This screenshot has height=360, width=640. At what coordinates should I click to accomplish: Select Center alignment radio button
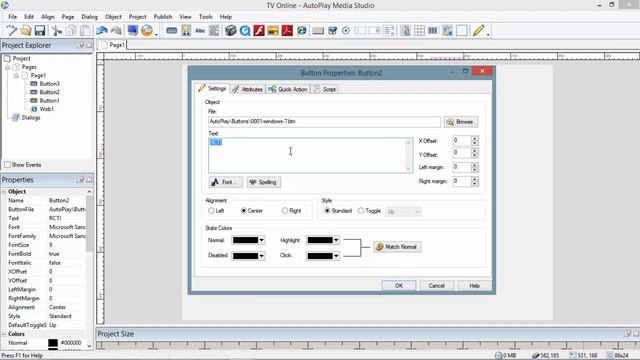tap(244, 211)
